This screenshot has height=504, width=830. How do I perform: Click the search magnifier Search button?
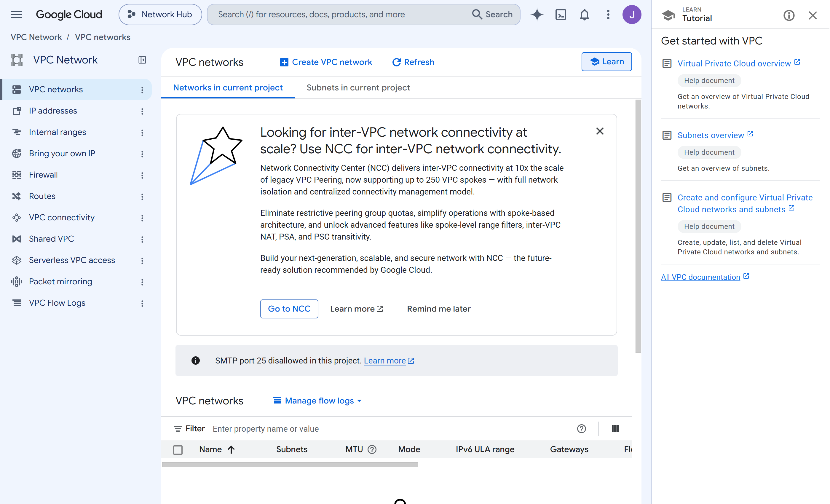click(x=492, y=15)
